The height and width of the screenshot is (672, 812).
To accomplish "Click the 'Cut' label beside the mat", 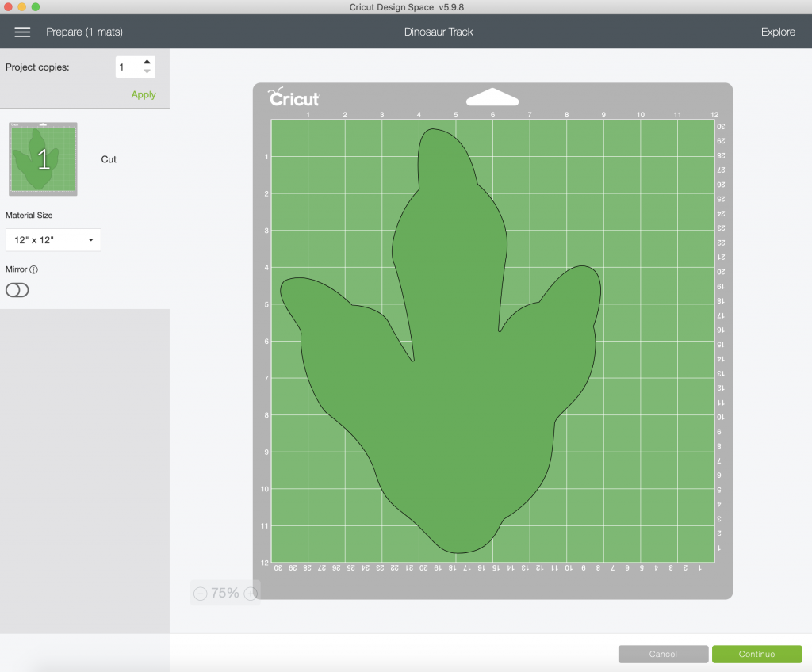I will (x=109, y=159).
